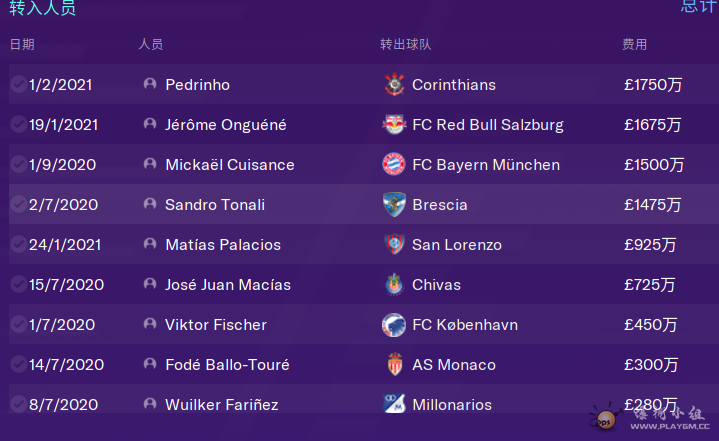The width and height of the screenshot is (719, 441).
Task: Sort transfers by the 费用 column header
Action: 634,45
